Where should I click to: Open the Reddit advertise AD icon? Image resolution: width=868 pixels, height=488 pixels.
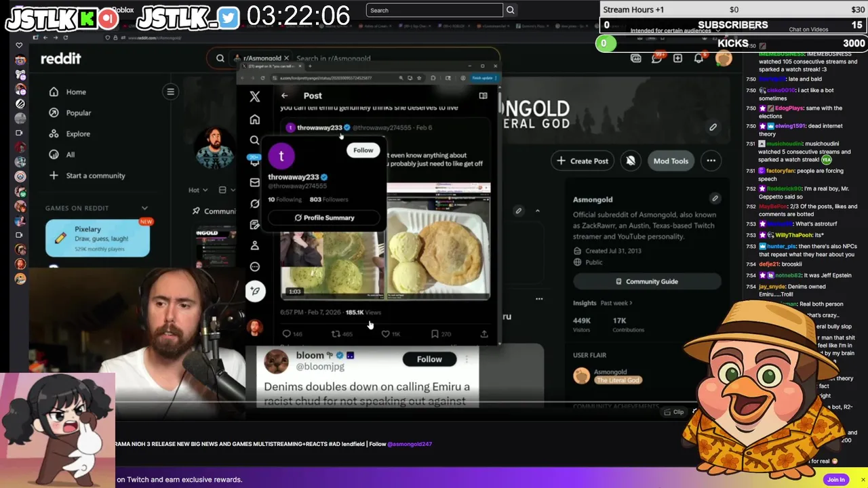636,58
